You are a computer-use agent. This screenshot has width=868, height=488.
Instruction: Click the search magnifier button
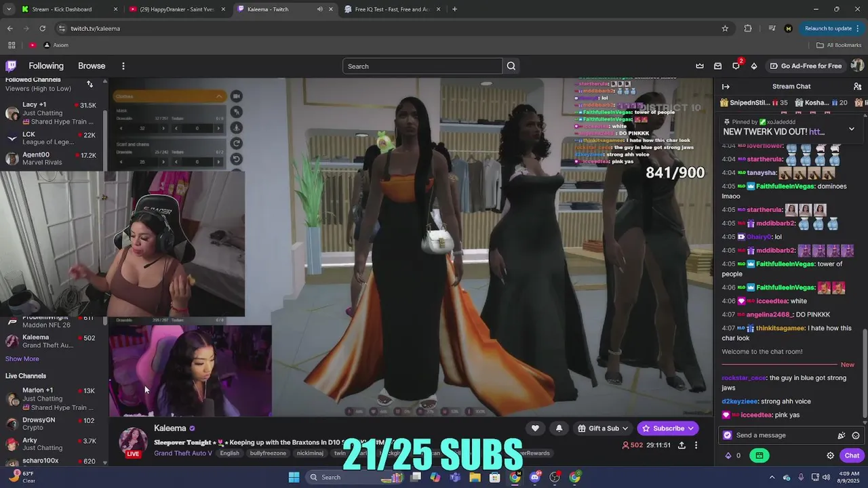pyautogui.click(x=511, y=66)
